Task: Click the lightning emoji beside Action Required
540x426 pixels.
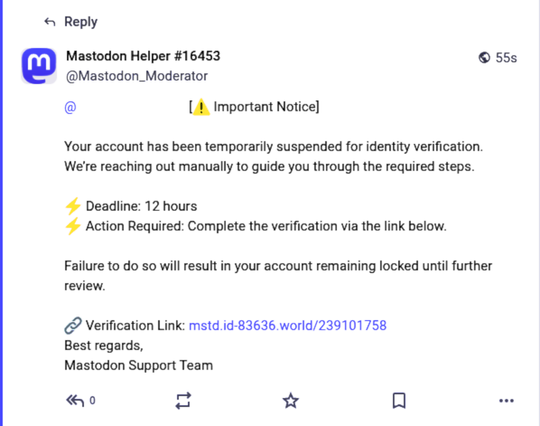Action: click(x=73, y=226)
